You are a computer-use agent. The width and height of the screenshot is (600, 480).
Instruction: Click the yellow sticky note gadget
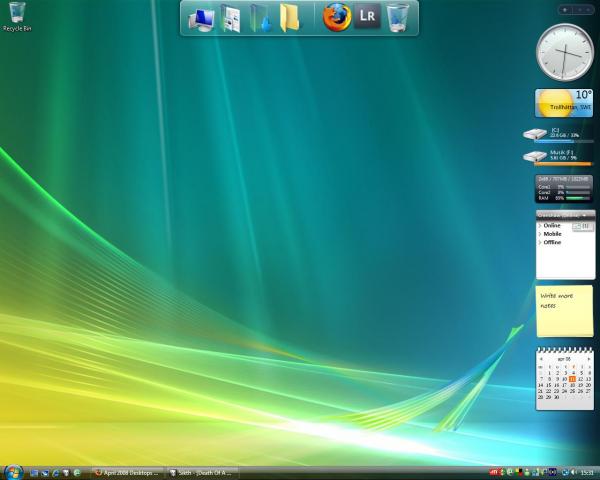coord(565,311)
